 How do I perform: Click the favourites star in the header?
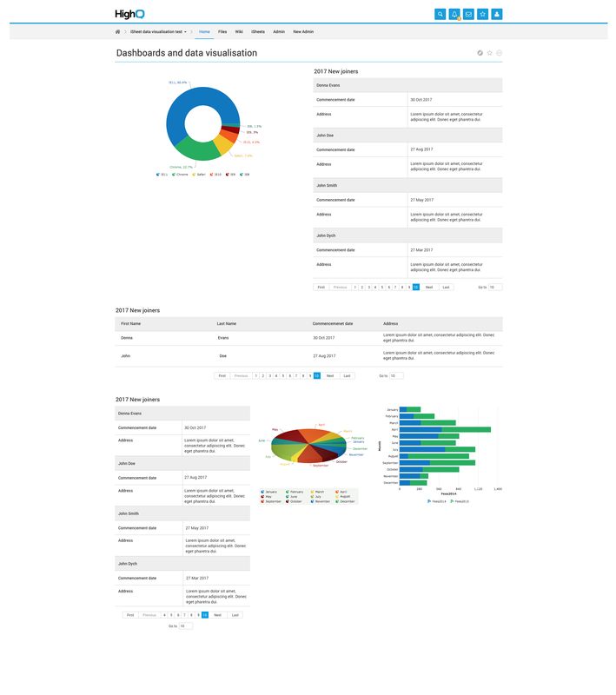point(482,14)
